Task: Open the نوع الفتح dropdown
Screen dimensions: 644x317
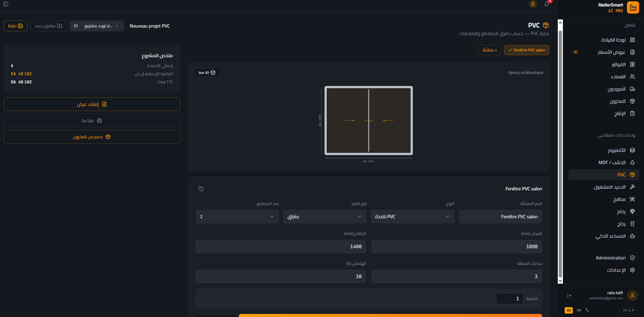Action: pos(324,217)
